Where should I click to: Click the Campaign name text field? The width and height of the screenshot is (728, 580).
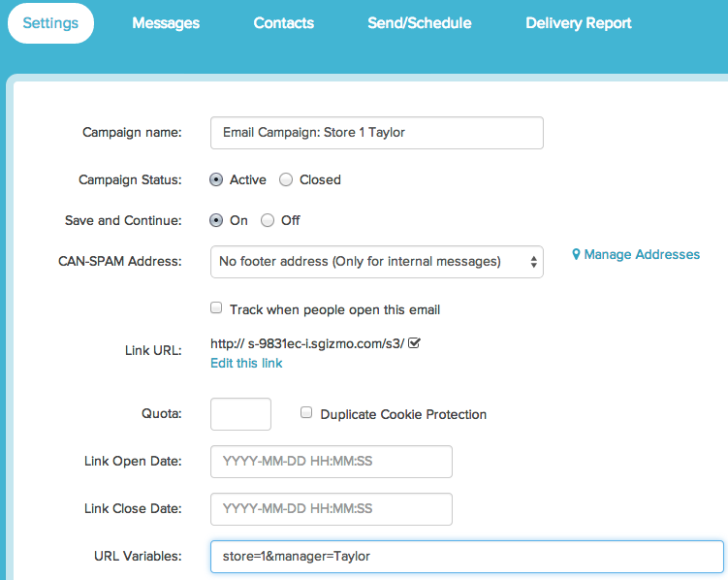376,133
